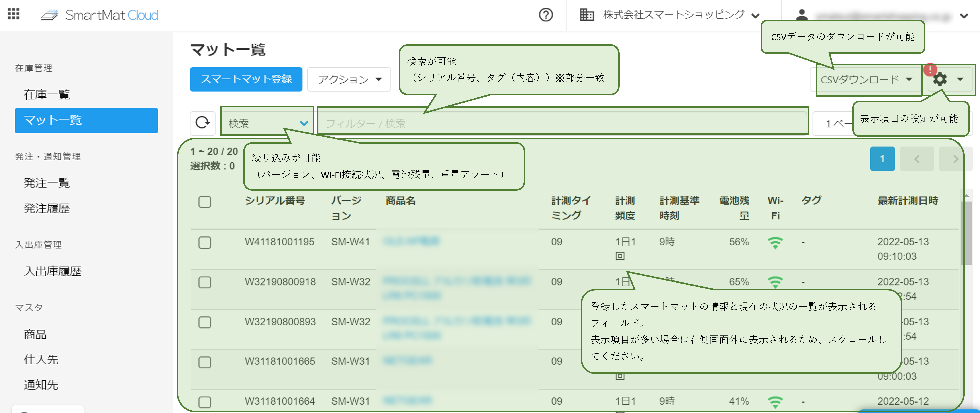Screen dimensions: 980x413
Task: Click the フィルター / 検索 input field
Action: pyautogui.click(x=562, y=123)
